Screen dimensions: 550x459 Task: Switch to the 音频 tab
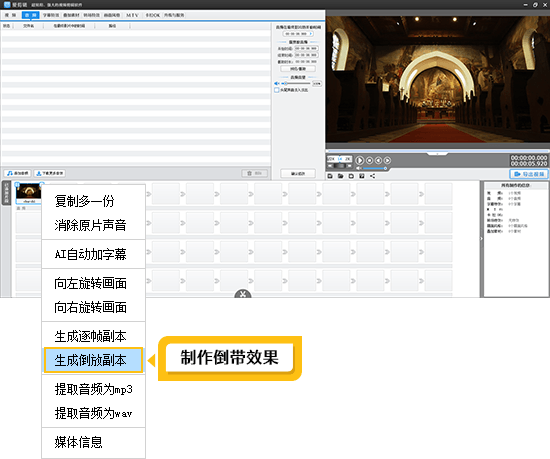click(31, 15)
